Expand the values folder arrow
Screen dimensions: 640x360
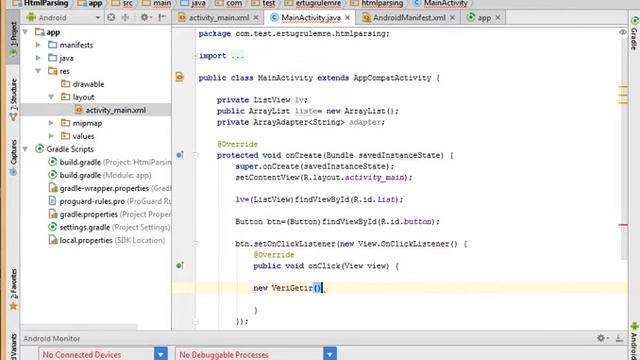(x=51, y=136)
